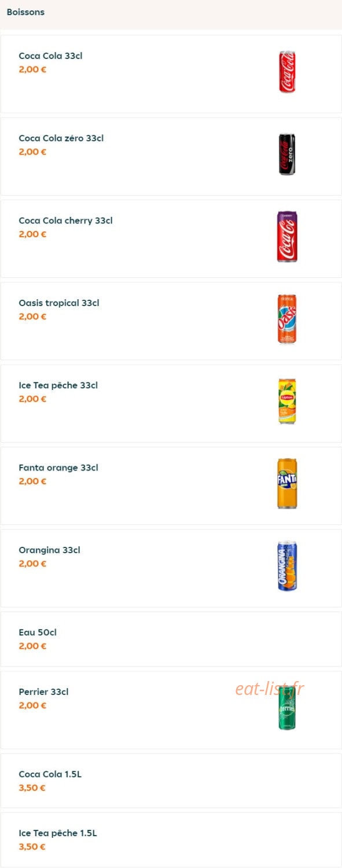Click the green Perrier can image

(287, 709)
